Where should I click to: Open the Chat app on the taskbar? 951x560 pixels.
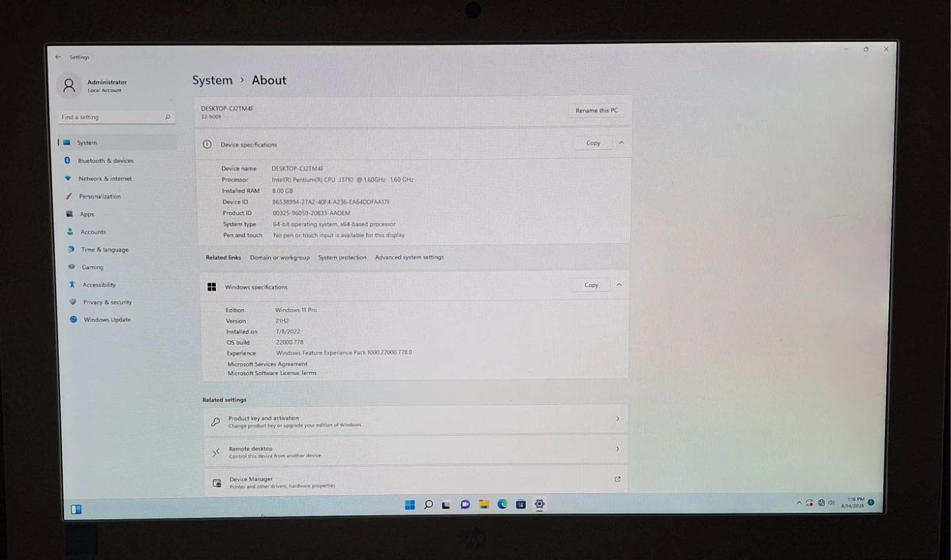[x=465, y=505]
